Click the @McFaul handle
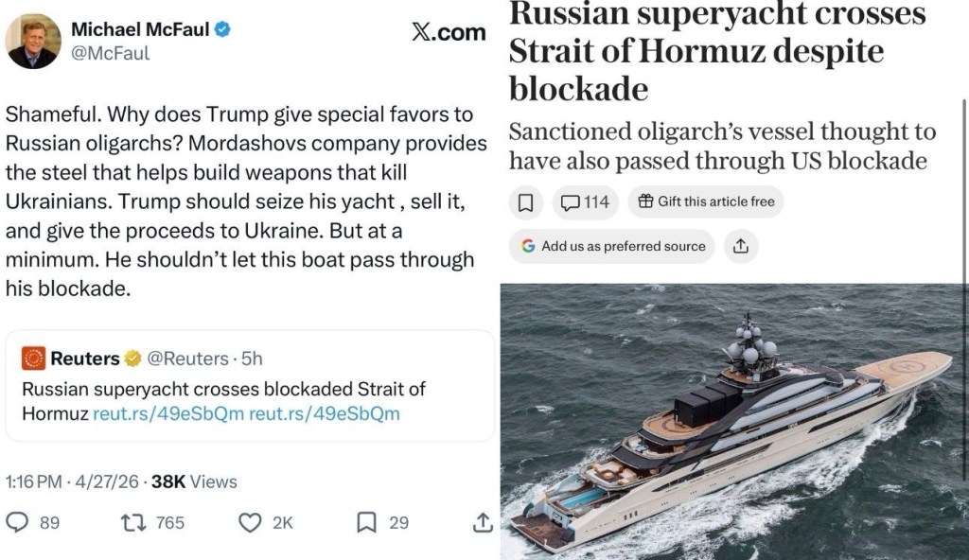969x560 pixels. [112, 54]
